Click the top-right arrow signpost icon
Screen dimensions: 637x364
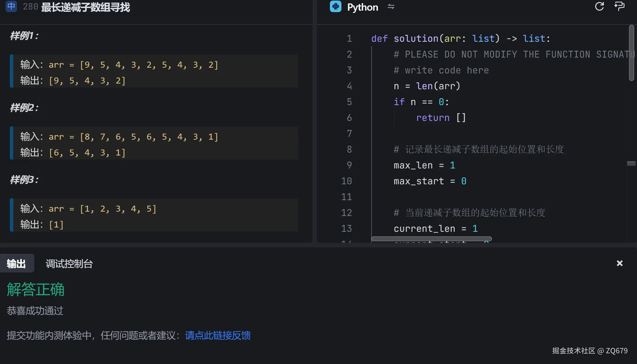619,6
